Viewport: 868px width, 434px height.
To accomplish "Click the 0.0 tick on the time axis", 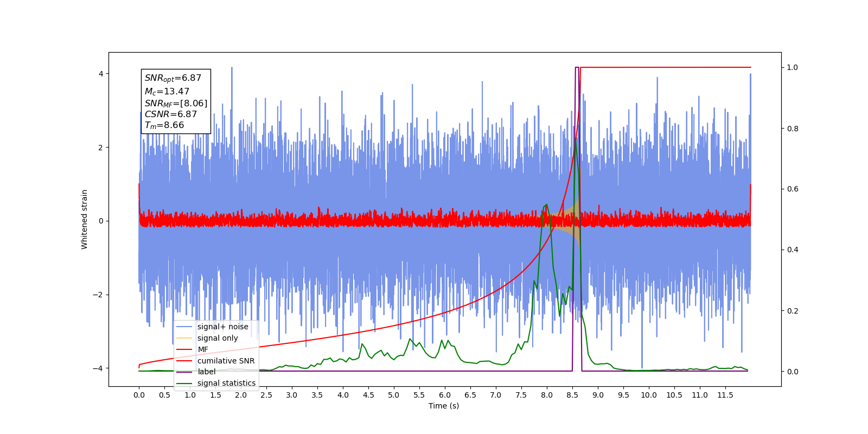I will pyautogui.click(x=139, y=395).
